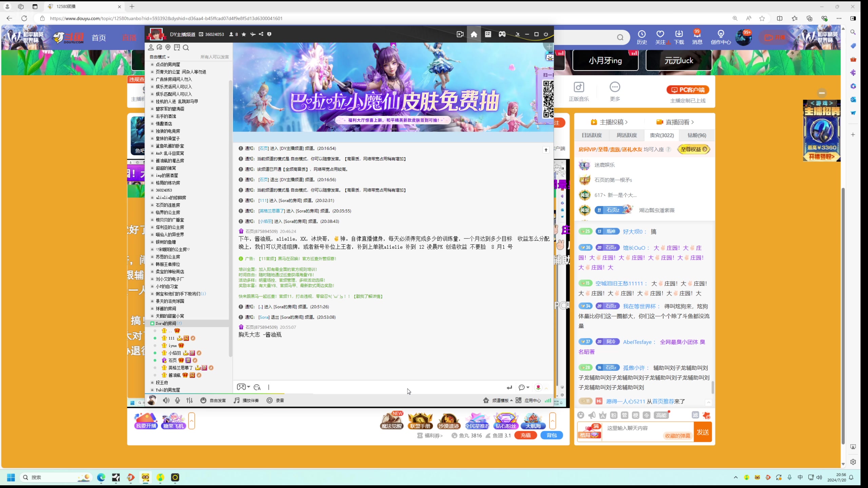The height and width of the screenshot is (488, 868).
Task: Click the PC客户端 download icon
Action: tap(688, 89)
